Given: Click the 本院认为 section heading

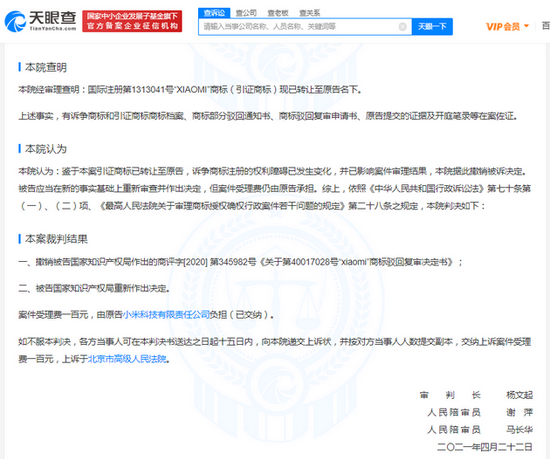Looking at the screenshot, I should click(46, 149).
